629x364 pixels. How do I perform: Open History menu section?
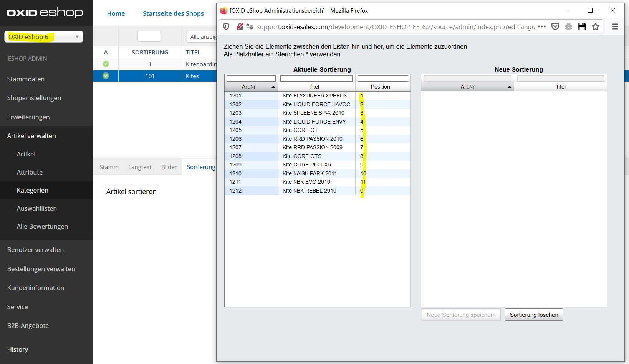pyautogui.click(x=18, y=349)
